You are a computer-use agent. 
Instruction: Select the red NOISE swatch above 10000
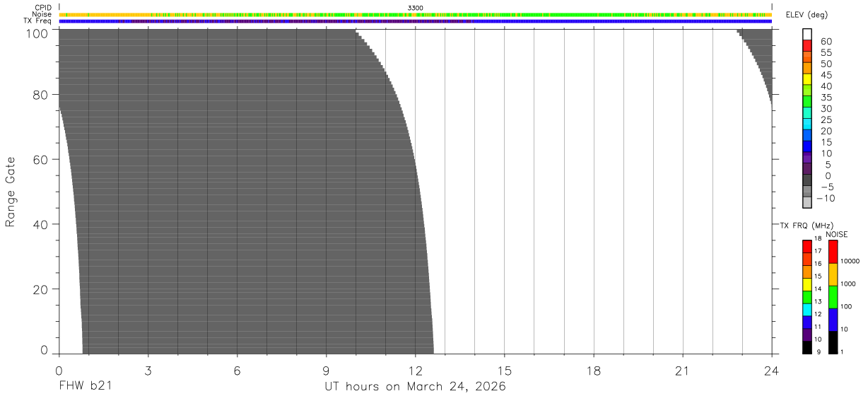point(833,251)
